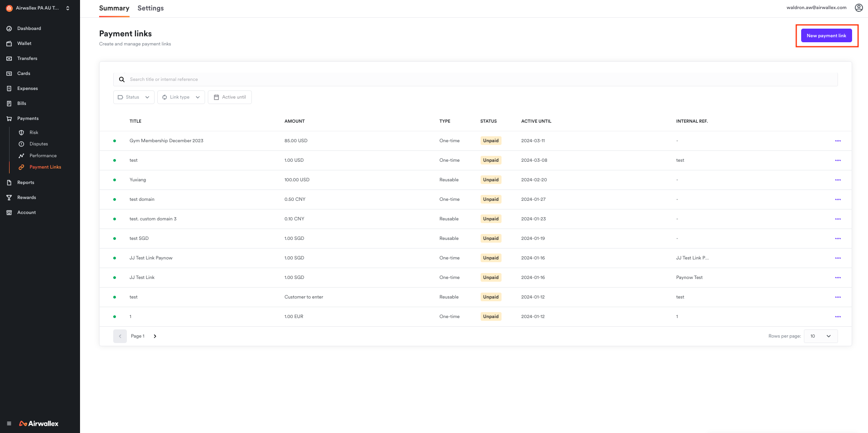The image size is (868, 433).
Task: Open the Dashboard sidebar icon
Action: coord(9,29)
